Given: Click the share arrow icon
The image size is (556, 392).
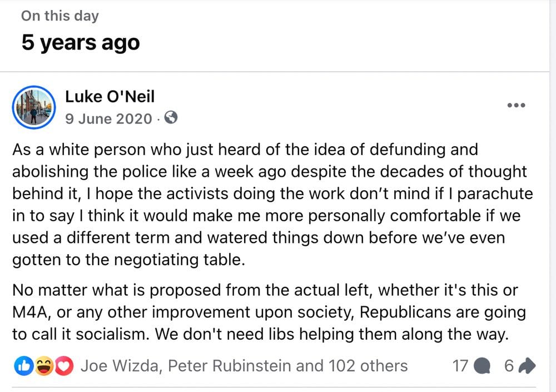Looking at the screenshot, I should [527, 366].
